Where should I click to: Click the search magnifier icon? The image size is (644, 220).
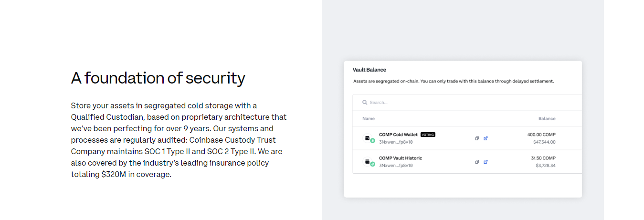365,102
